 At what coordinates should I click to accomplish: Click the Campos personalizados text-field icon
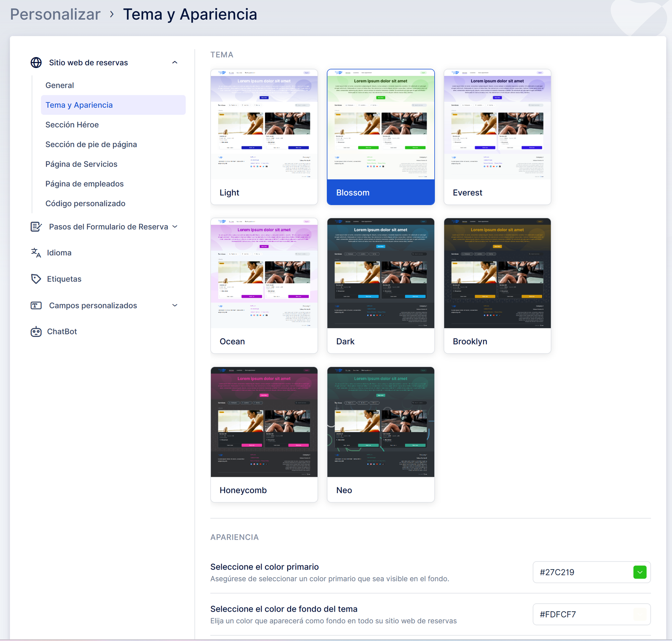pos(36,305)
